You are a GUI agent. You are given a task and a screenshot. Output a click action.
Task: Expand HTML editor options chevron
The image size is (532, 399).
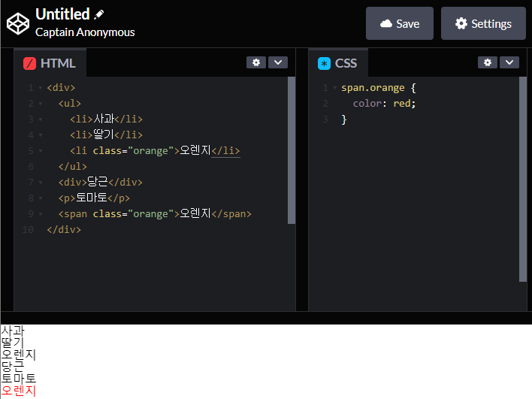pyautogui.click(x=278, y=62)
